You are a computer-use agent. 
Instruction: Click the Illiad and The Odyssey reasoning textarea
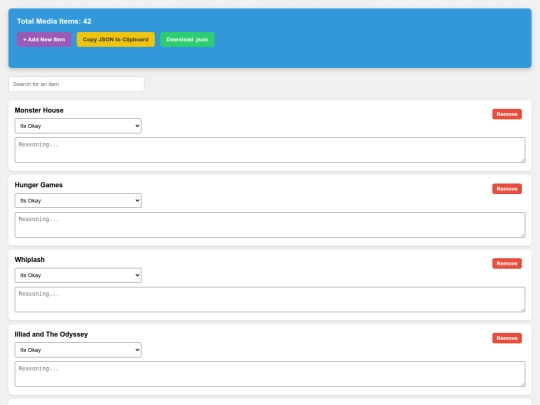270,374
